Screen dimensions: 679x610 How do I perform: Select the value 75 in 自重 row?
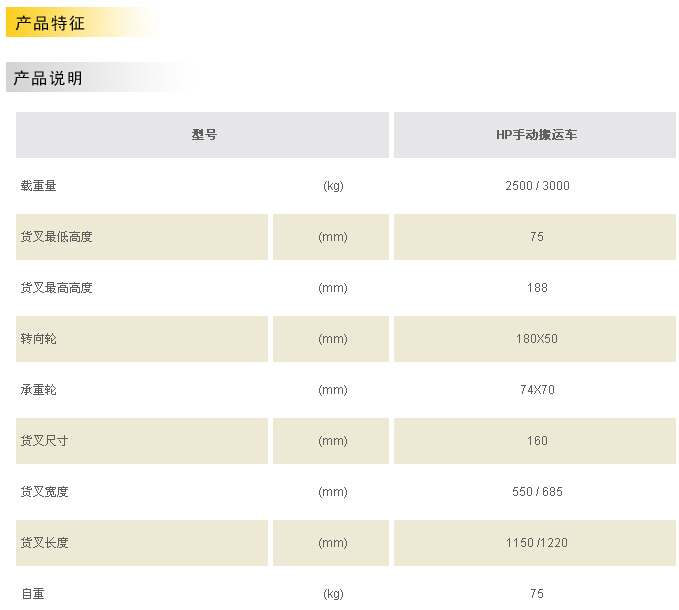(537, 594)
